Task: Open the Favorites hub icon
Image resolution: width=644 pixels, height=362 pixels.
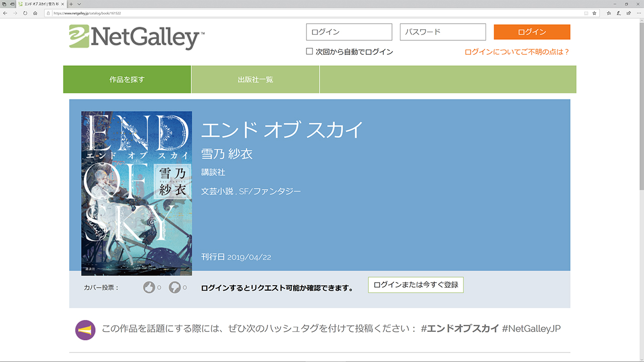Action: click(x=609, y=13)
